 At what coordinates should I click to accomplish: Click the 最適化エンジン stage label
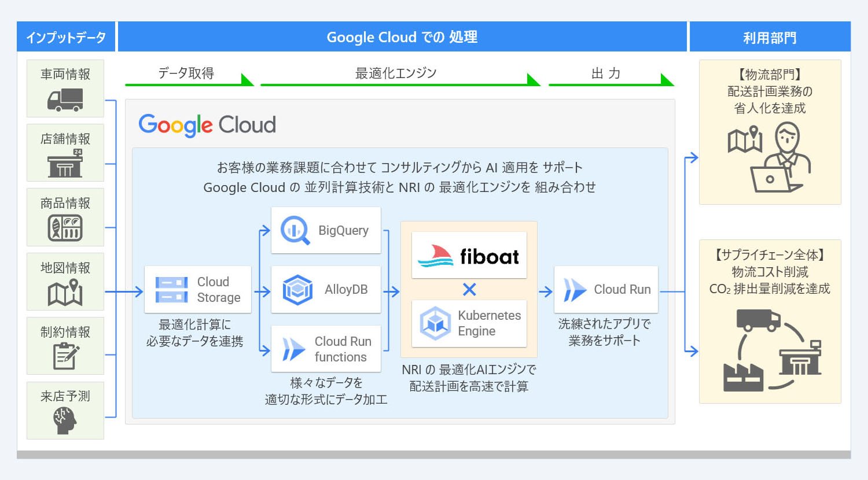click(396, 73)
